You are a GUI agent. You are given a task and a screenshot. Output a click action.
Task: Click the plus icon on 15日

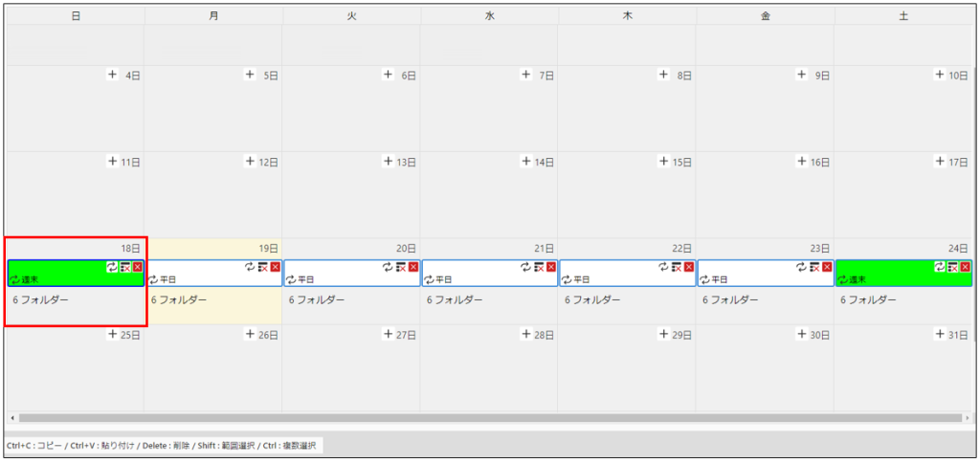pyautogui.click(x=664, y=162)
